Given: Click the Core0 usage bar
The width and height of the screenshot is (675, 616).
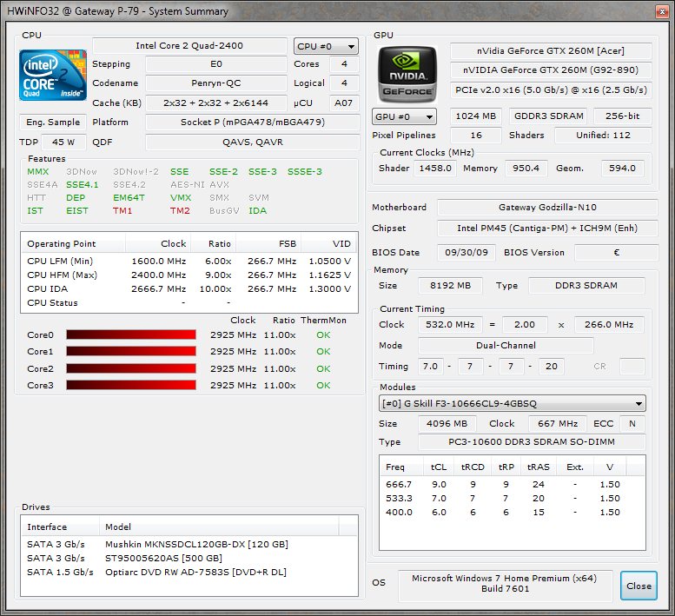Looking at the screenshot, I should pos(131,334).
